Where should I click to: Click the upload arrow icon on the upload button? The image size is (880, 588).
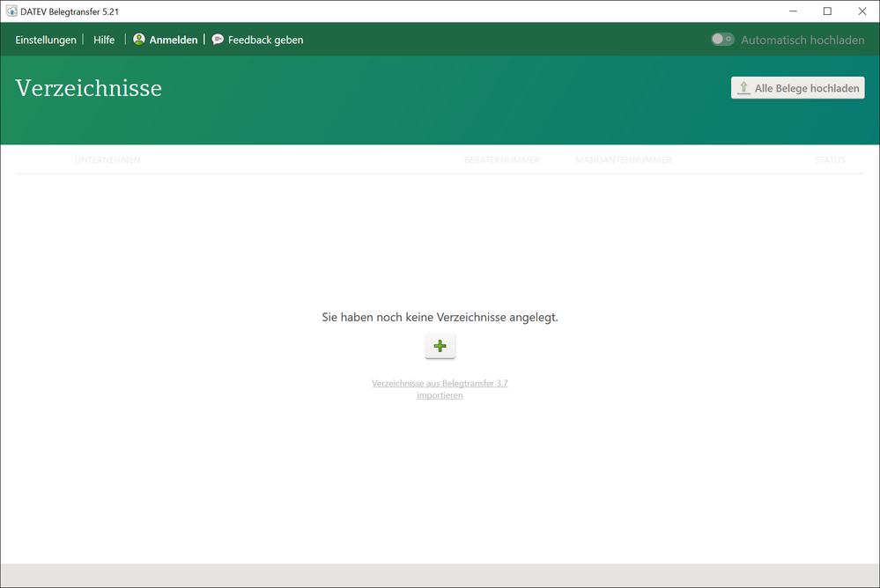pos(743,88)
